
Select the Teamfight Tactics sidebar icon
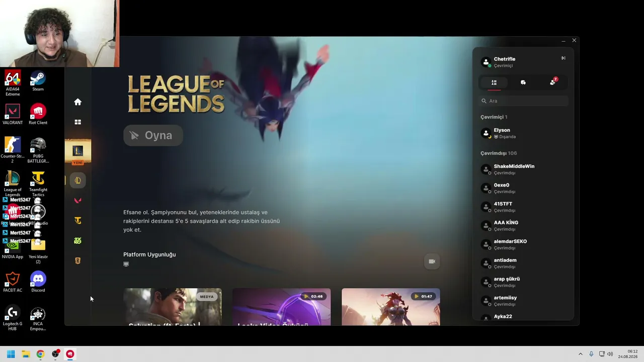pyautogui.click(x=77, y=221)
